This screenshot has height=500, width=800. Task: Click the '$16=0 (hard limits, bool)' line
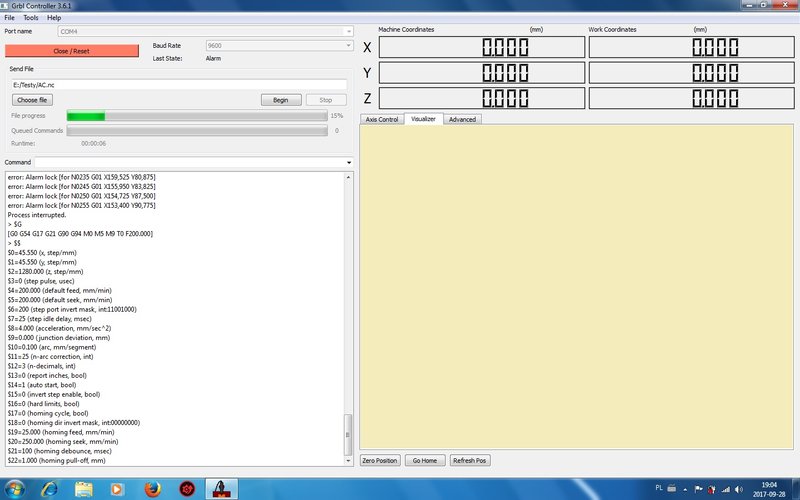[43, 404]
